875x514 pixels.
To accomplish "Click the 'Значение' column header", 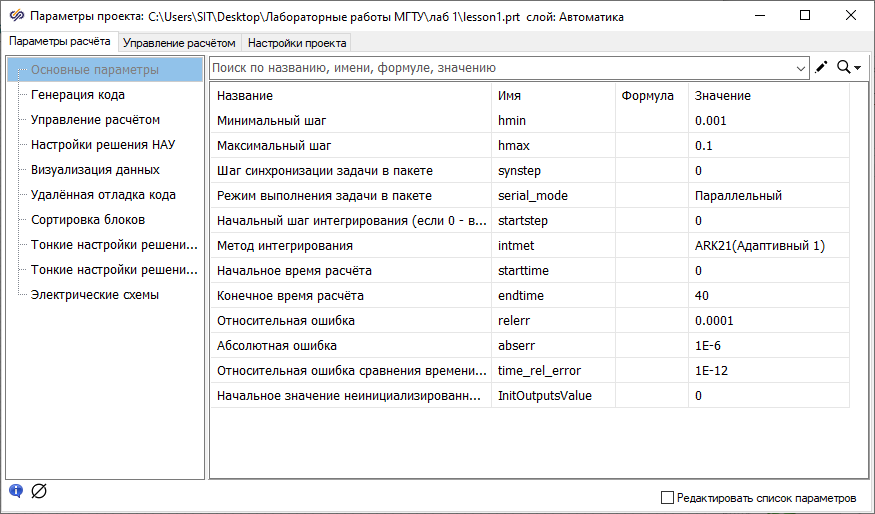I will click(722, 95).
